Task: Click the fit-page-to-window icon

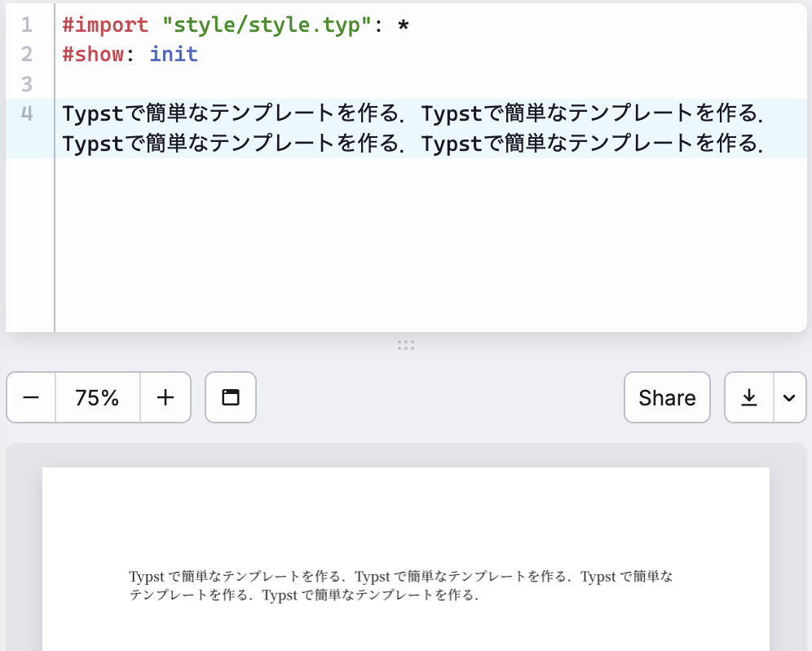Action: 230,397
